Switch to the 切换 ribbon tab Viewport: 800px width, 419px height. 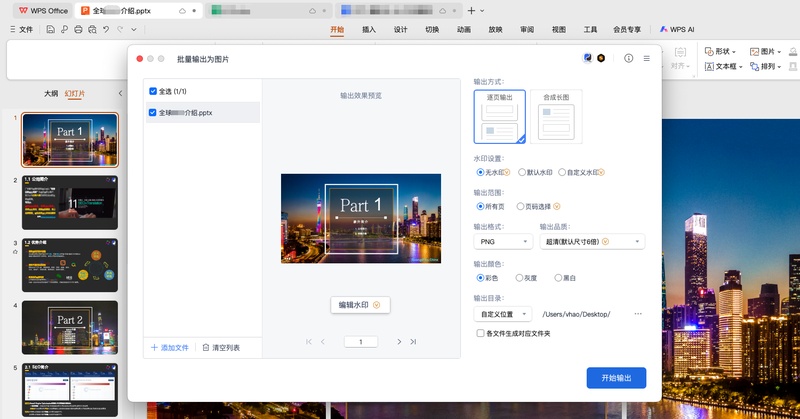click(x=432, y=30)
